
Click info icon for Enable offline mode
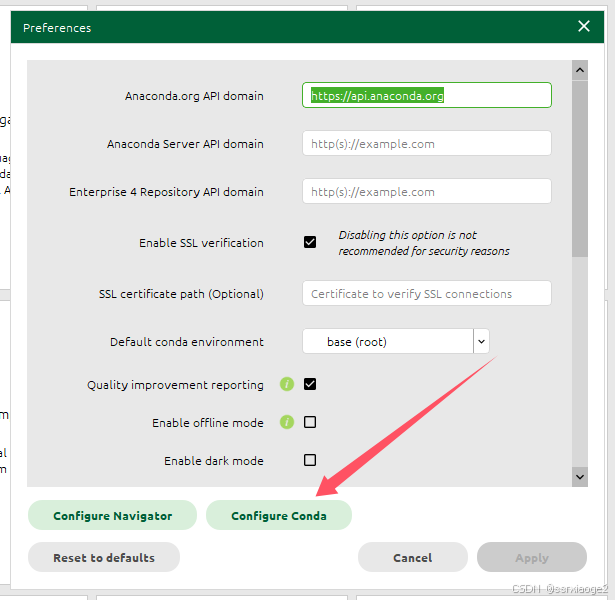point(287,422)
